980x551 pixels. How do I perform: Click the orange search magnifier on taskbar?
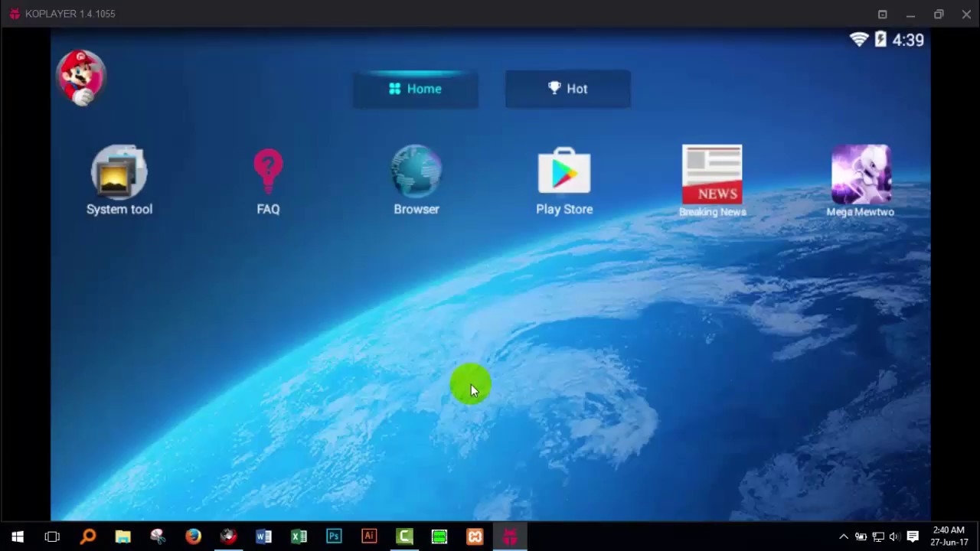tap(88, 536)
